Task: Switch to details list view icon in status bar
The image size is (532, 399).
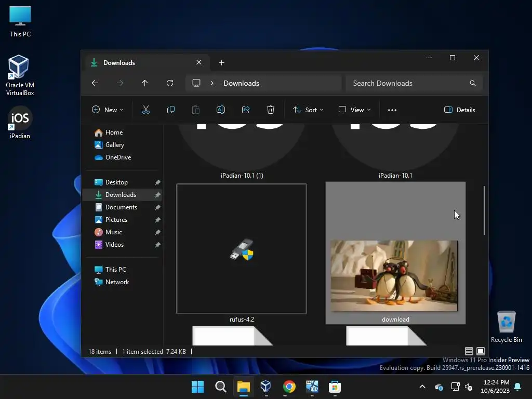Action: tap(469, 351)
